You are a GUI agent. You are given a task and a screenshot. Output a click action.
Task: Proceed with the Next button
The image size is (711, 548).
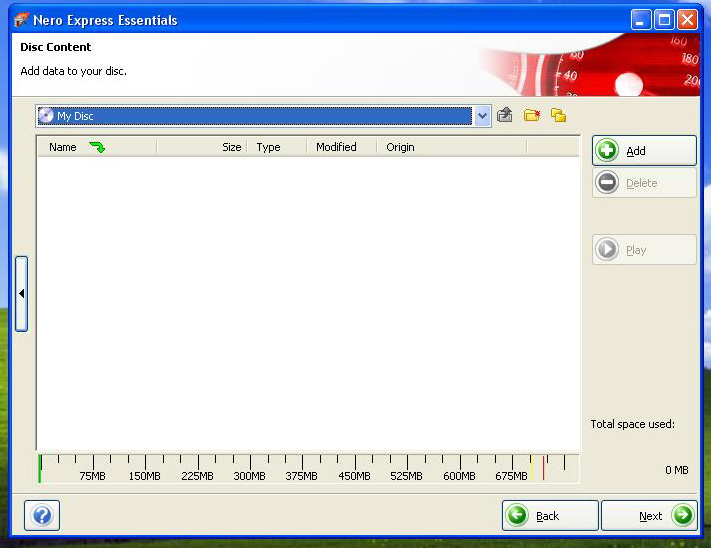click(x=649, y=515)
